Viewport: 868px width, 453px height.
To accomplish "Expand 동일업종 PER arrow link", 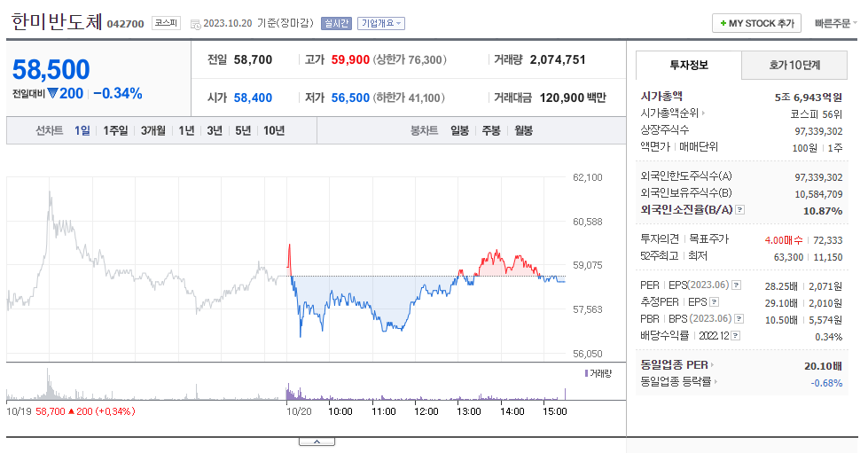I will 713,365.
